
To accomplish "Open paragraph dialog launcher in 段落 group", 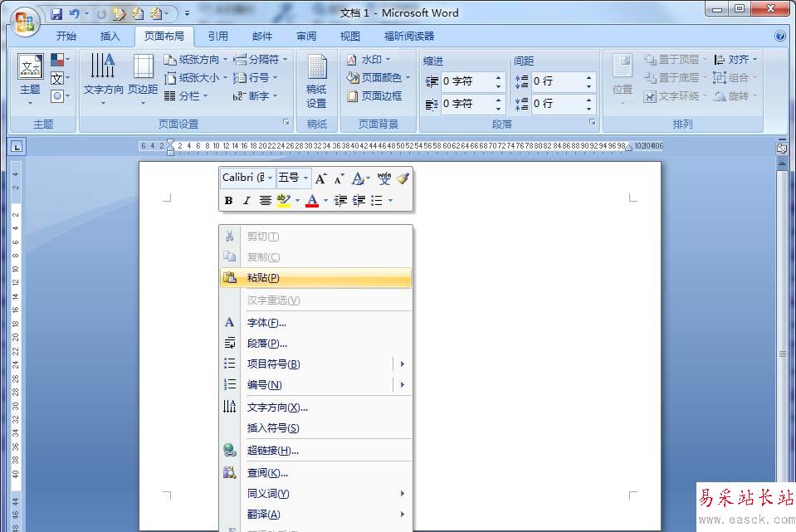I will click(592, 122).
